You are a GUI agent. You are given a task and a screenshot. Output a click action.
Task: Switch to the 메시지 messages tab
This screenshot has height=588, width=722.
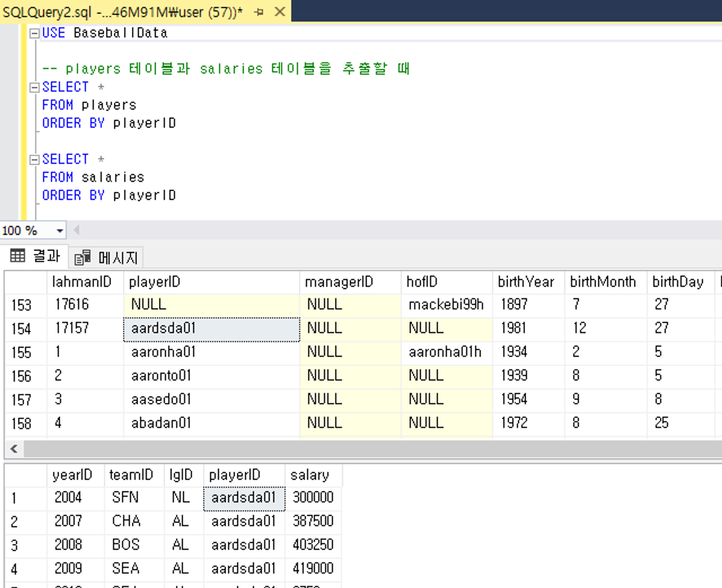(118, 258)
